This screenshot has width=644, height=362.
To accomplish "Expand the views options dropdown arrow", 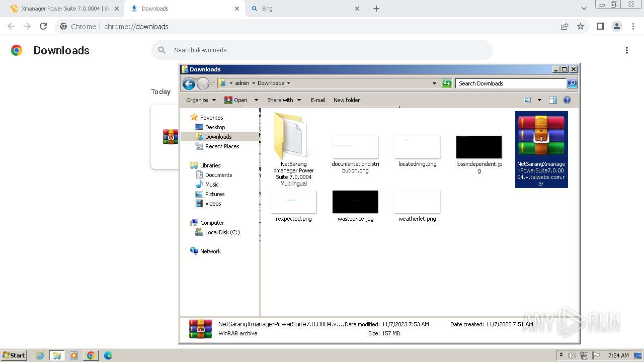I will (539, 100).
